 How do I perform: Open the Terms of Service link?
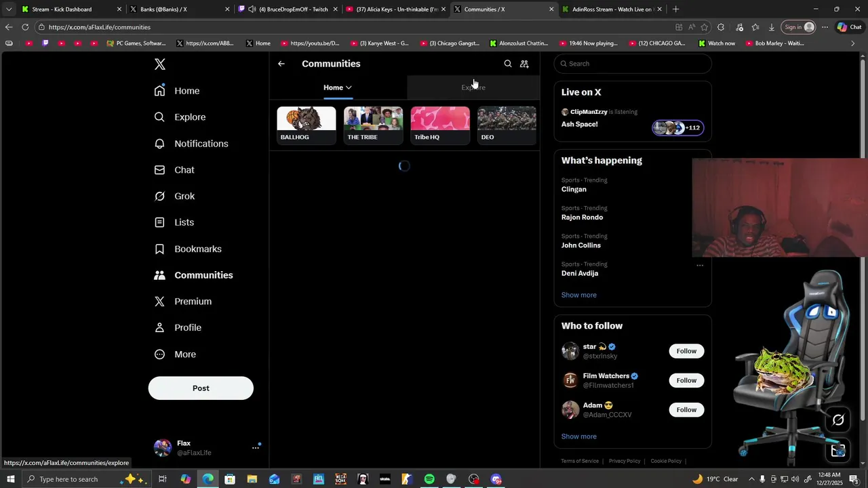point(580,461)
